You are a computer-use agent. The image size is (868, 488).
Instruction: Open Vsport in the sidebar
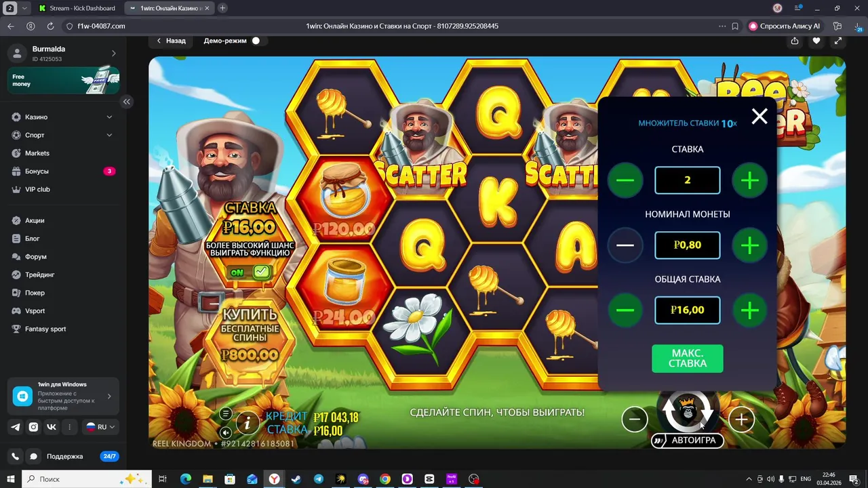63,310
